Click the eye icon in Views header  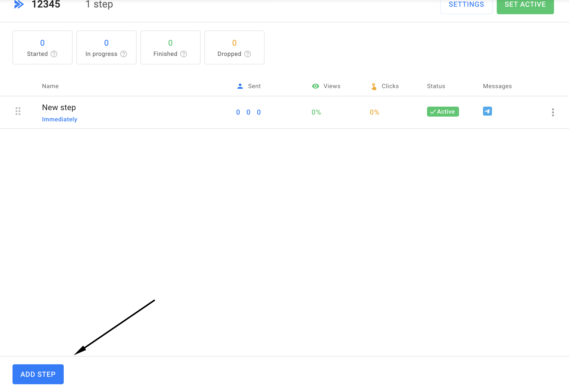(x=315, y=86)
